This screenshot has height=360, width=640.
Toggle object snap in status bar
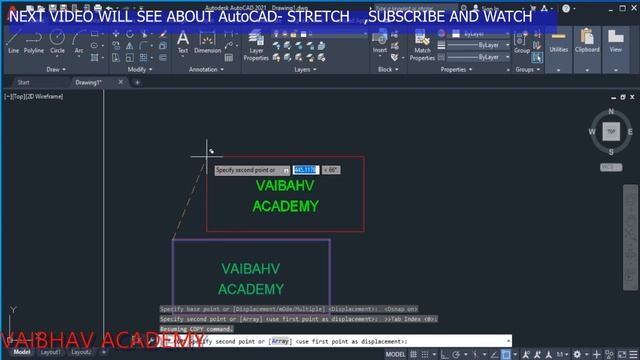[x=506, y=354]
